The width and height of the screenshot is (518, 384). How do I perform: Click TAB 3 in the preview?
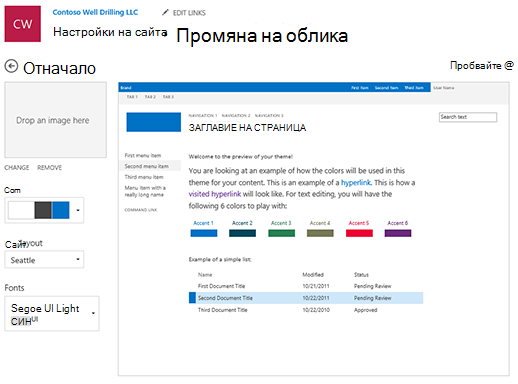pos(168,97)
